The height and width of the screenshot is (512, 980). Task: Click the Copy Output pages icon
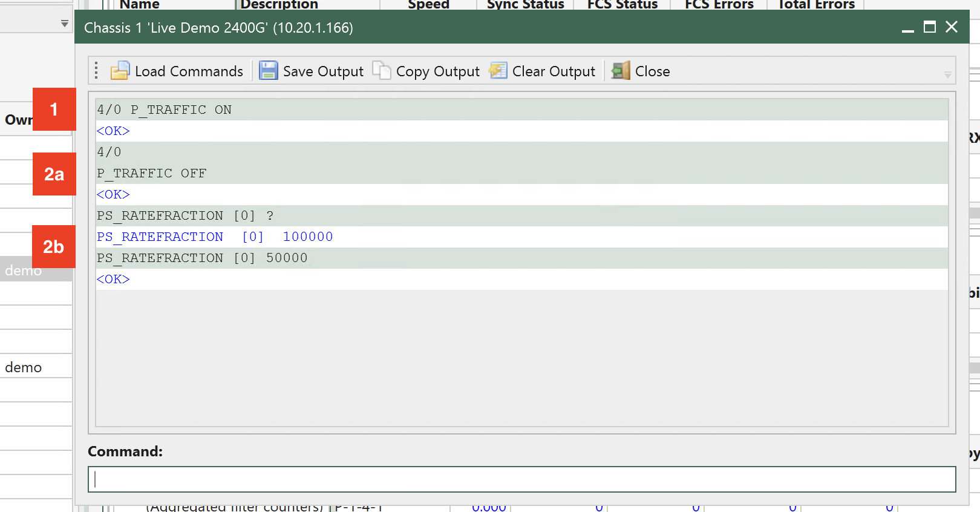(382, 71)
